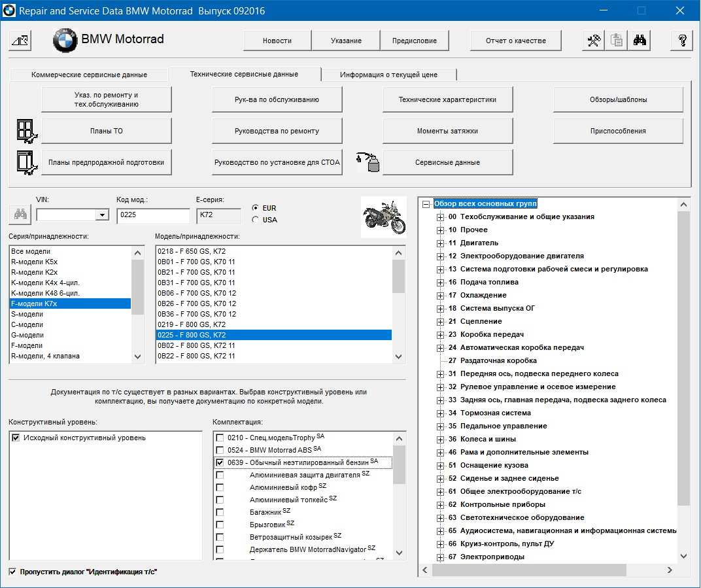Screen dimensions: 701x588
Task: Click the top-left ruler measurement icon button
Action: [x=20, y=41]
